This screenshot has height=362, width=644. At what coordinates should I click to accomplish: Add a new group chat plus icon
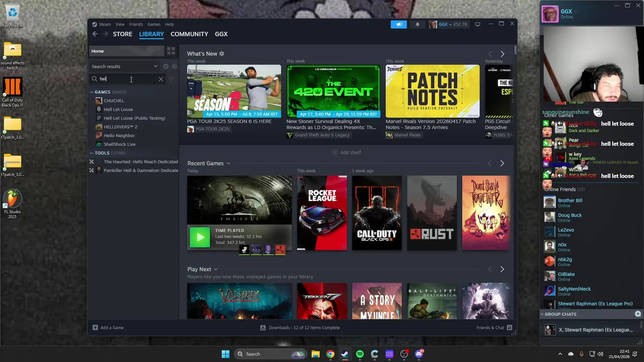coord(637,314)
